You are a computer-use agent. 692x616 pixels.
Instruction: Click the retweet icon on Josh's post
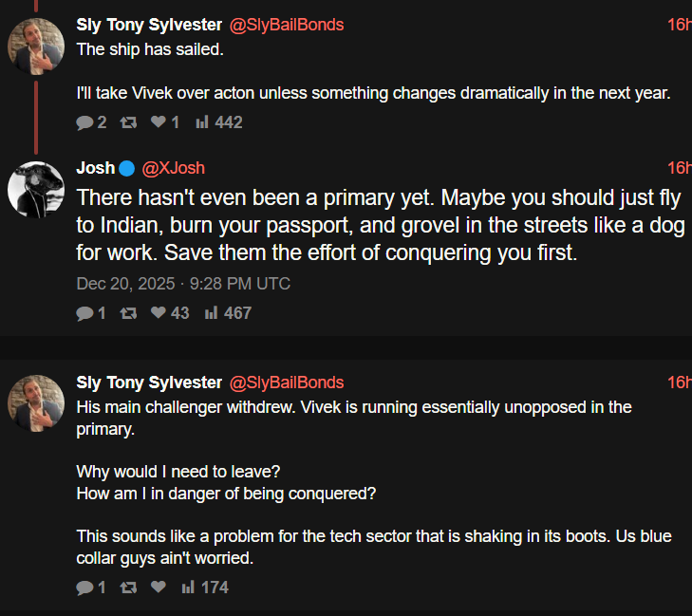tap(129, 313)
